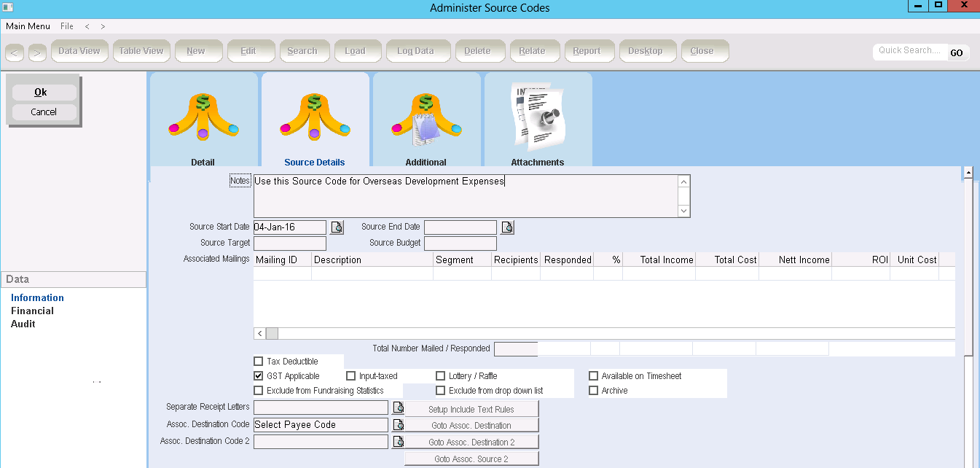Click the menu bar forward arrow

pyautogui.click(x=103, y=26)
